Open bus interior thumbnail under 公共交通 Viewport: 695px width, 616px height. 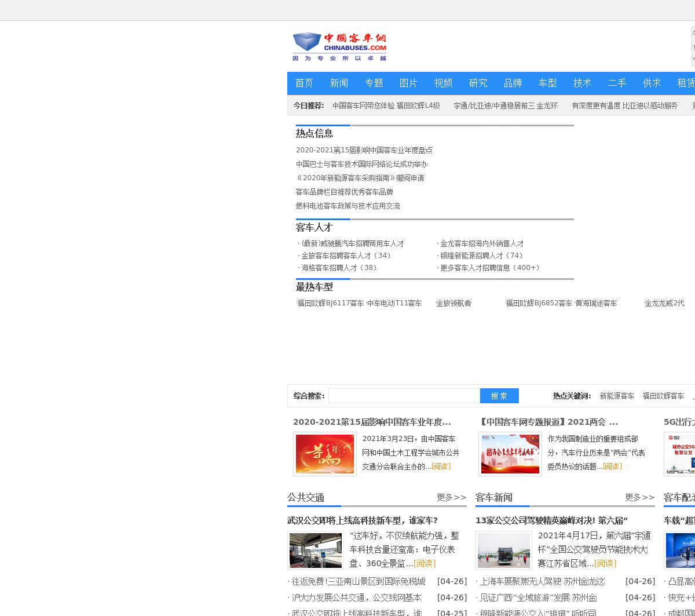click(x=316, y=551)
